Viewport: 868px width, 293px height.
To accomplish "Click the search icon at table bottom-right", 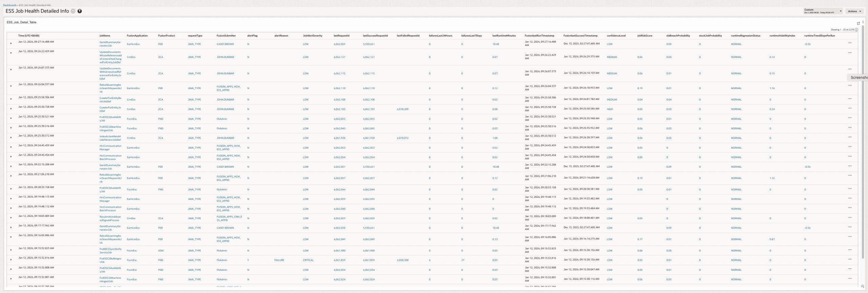I will pyautogui.click(x=863, y=287).
